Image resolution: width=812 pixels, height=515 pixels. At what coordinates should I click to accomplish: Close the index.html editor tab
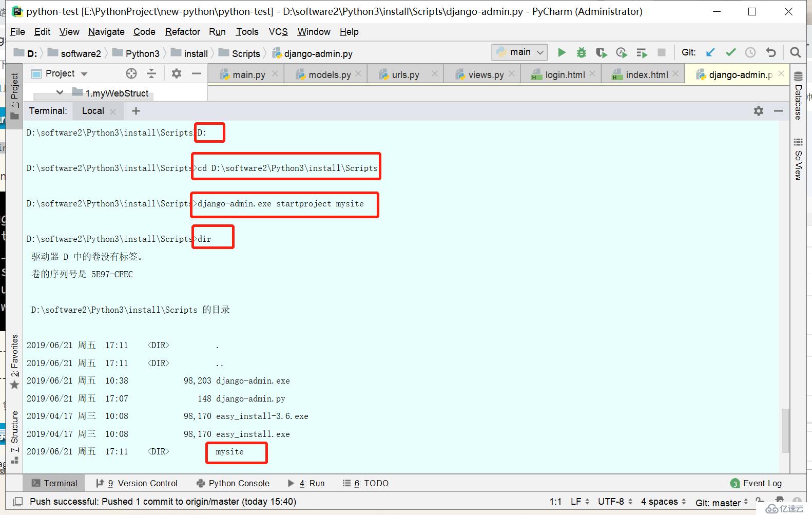[675, 74]
